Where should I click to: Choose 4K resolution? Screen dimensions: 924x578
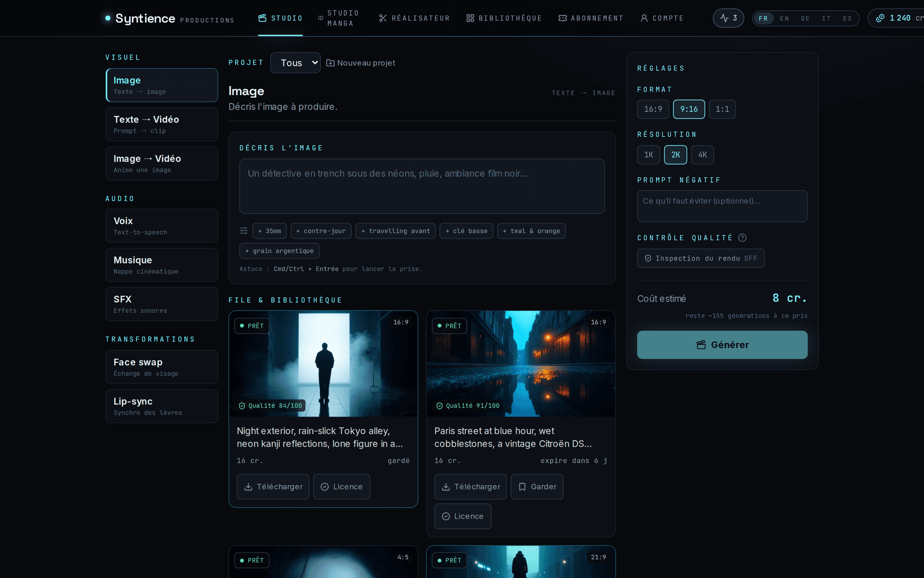702,155
